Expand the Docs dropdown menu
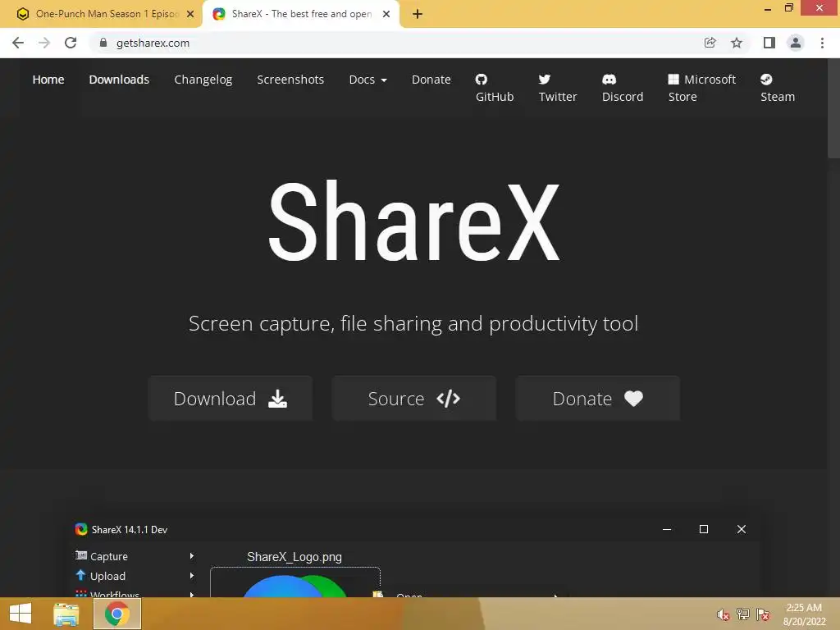The width and height of the screenshot is (840, 630). tap(367, 80)
